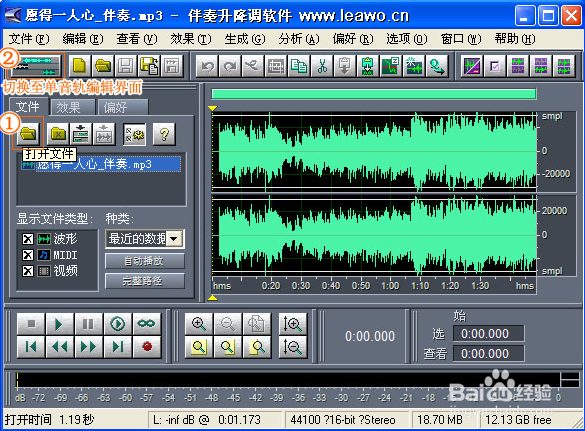The height and width of the screenshot is (431, 585).
Task: Toggle the loop play infinity button
Action: tap(147, 324)
